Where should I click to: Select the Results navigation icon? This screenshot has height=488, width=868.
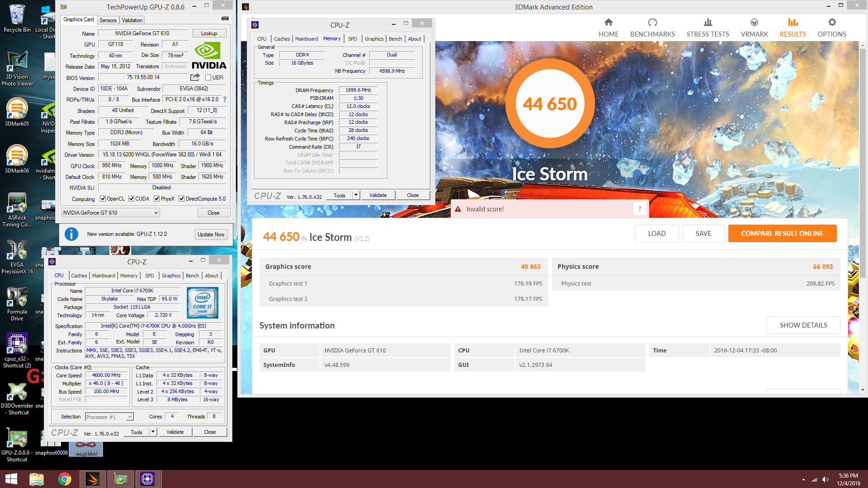tap(793, 22)
